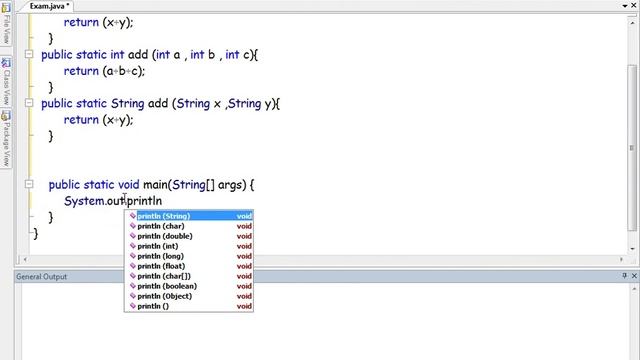Close the General Output panel

click(634, 276)
